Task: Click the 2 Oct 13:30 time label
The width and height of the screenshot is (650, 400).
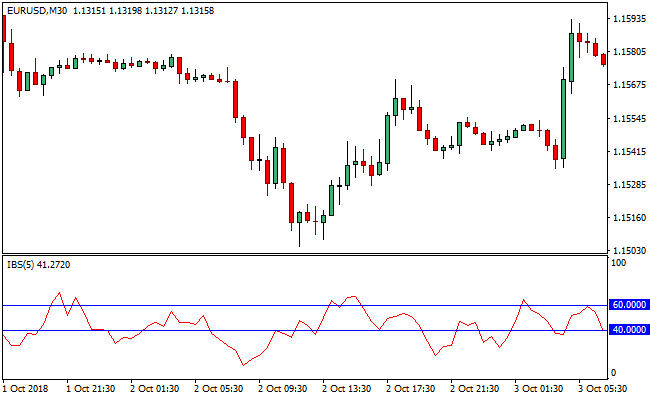Action: [347, 389]
